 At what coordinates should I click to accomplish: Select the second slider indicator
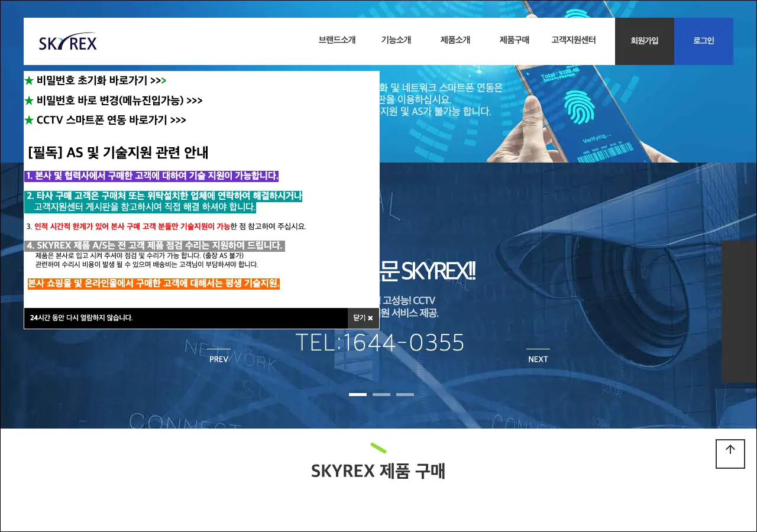(381, 394)
